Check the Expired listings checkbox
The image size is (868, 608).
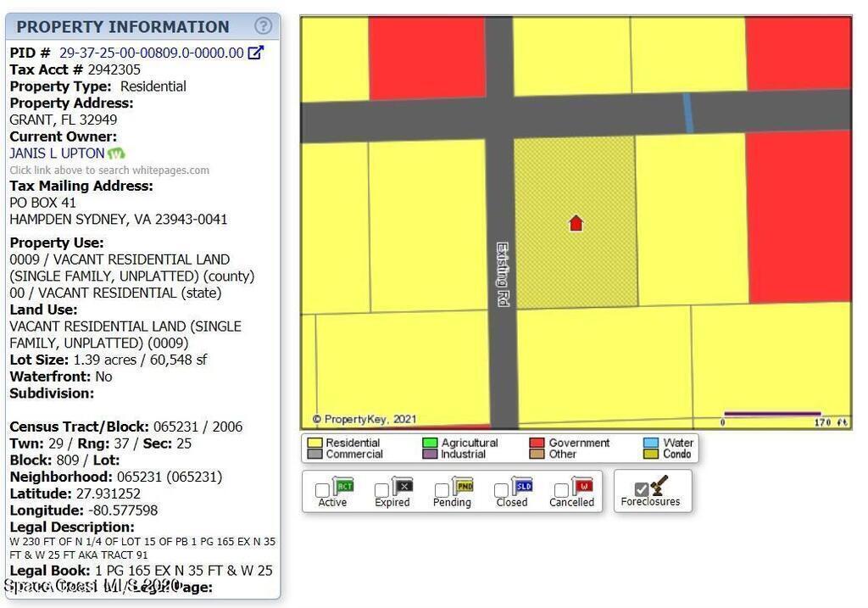tap(381, 490)
